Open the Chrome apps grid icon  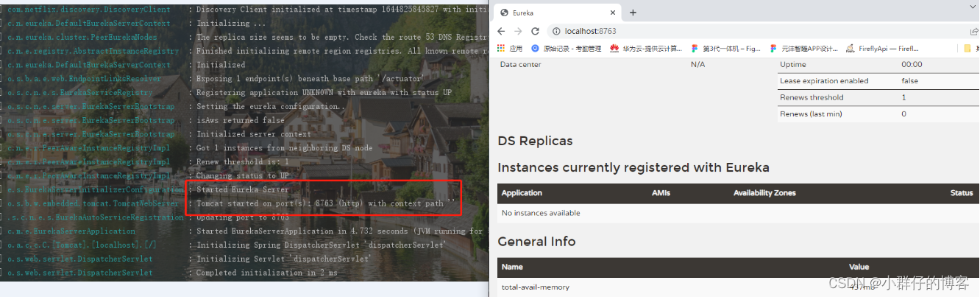[x=502, y=48]
